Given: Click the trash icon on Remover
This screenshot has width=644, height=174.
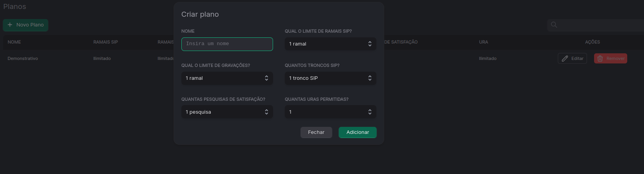Looking at the screenshot, I should click(x=600, y=59).
